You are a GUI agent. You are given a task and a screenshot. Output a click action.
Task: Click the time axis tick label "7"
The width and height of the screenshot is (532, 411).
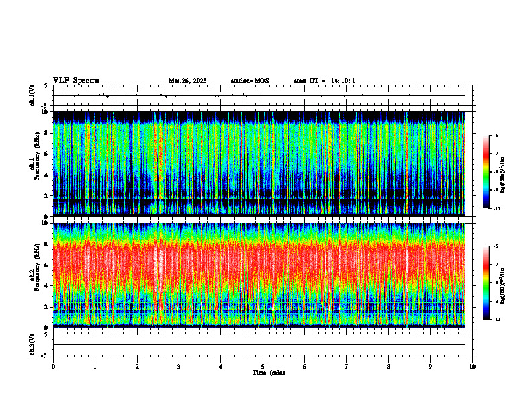(x=347, y=367)
